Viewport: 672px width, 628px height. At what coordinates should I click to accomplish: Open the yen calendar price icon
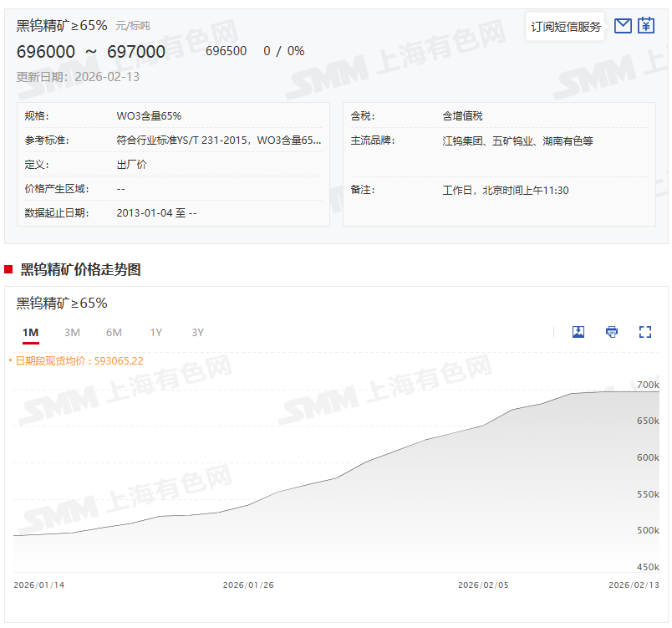[646, 26]
